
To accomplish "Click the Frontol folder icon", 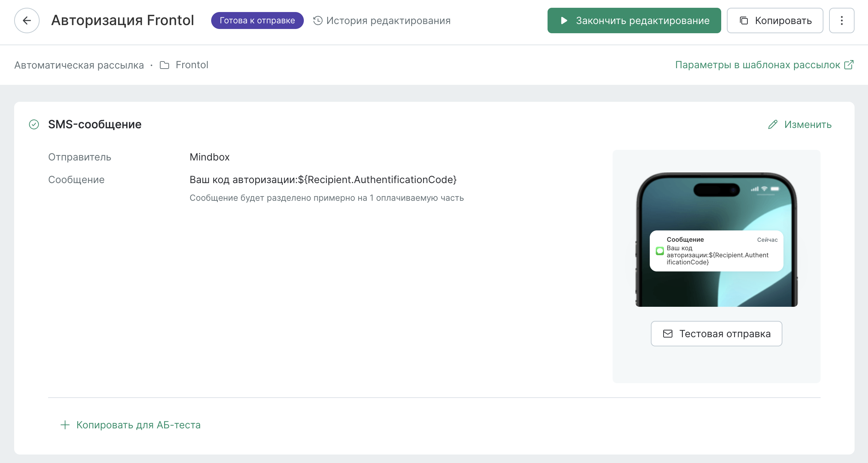I will pos(164,65).
